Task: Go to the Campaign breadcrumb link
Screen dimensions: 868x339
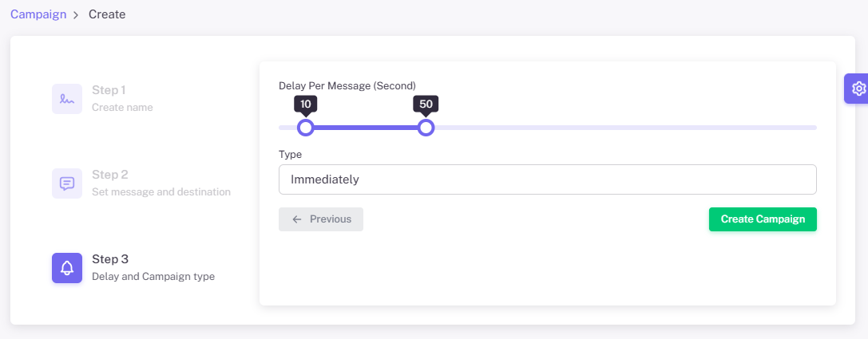Action: click(x=38, y=14)
